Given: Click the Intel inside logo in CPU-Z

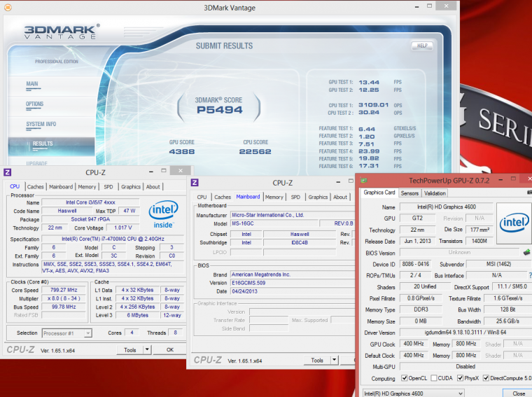Looking at the screenshot, I should tap(162, 213).
